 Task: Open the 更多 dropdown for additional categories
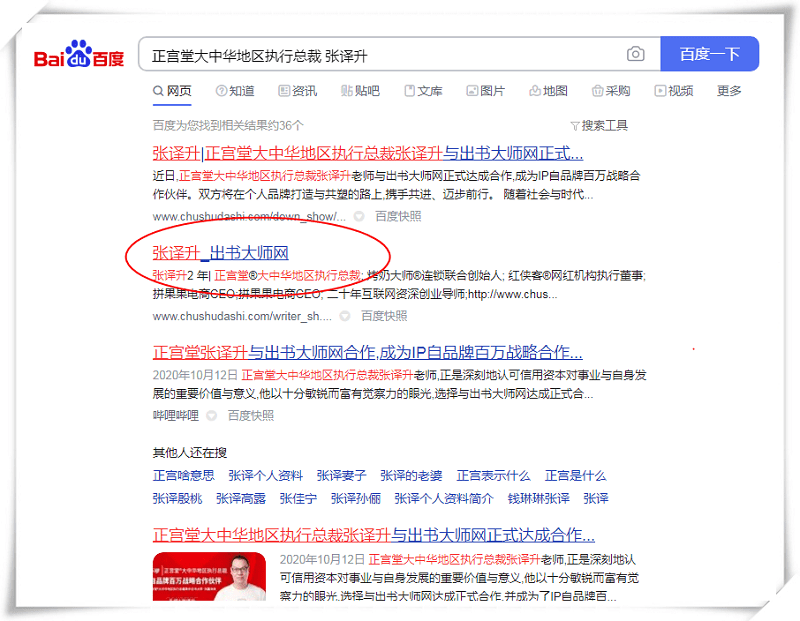pos(731,90)
